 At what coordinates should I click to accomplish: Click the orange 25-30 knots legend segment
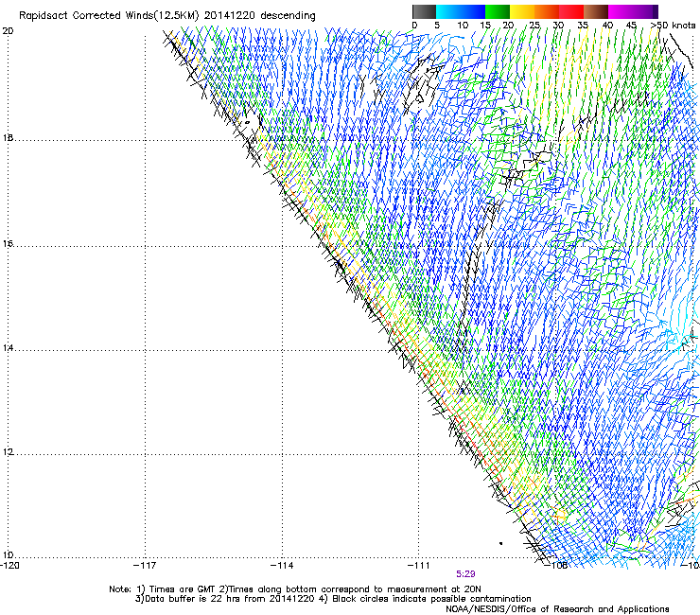click(547, 11)
